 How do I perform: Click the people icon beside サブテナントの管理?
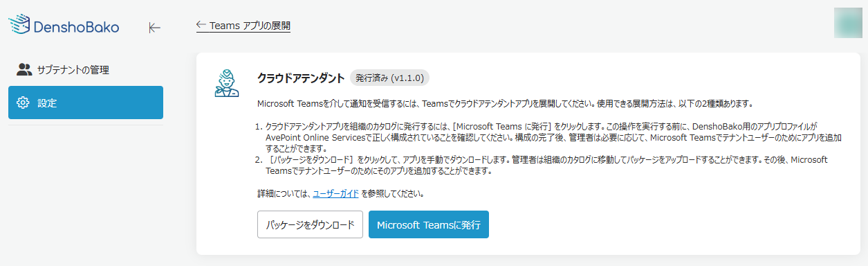pos(24,69)
